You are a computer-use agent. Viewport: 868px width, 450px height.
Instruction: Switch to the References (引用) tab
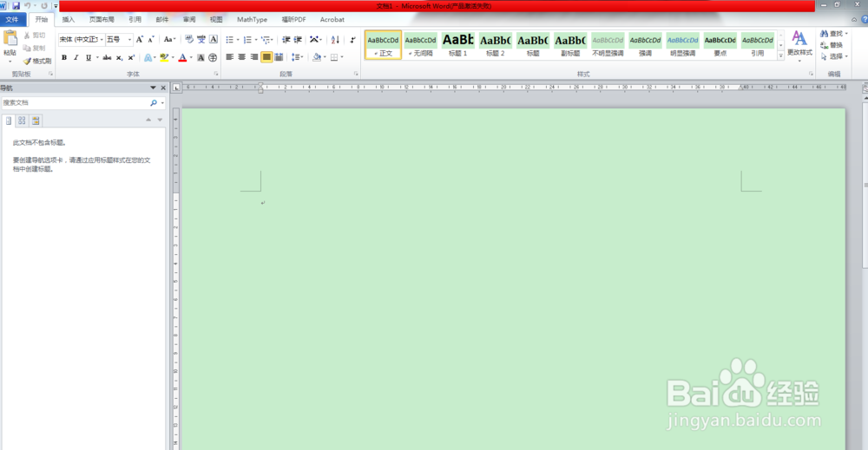[135, 19]
